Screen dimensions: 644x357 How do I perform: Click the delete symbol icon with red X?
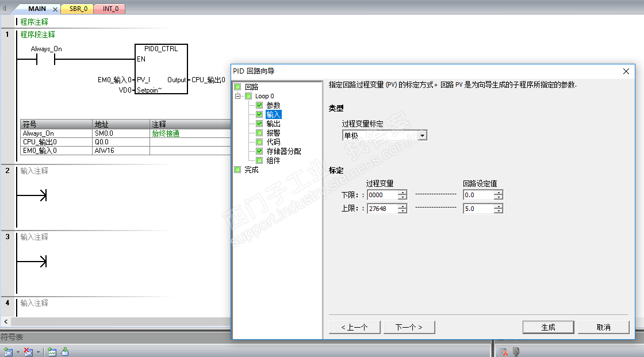tap(28, 352)
